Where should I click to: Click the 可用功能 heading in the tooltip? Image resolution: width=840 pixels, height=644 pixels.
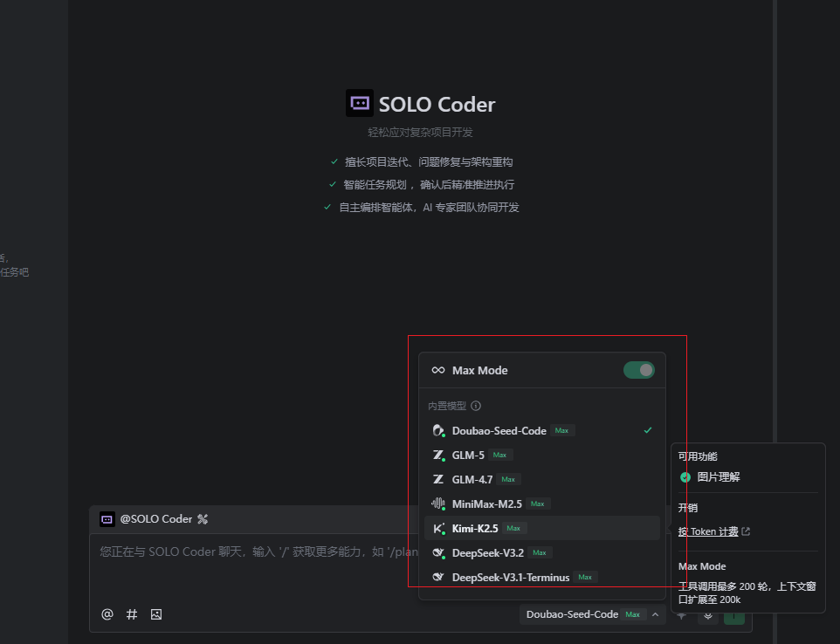pos(698,456)
